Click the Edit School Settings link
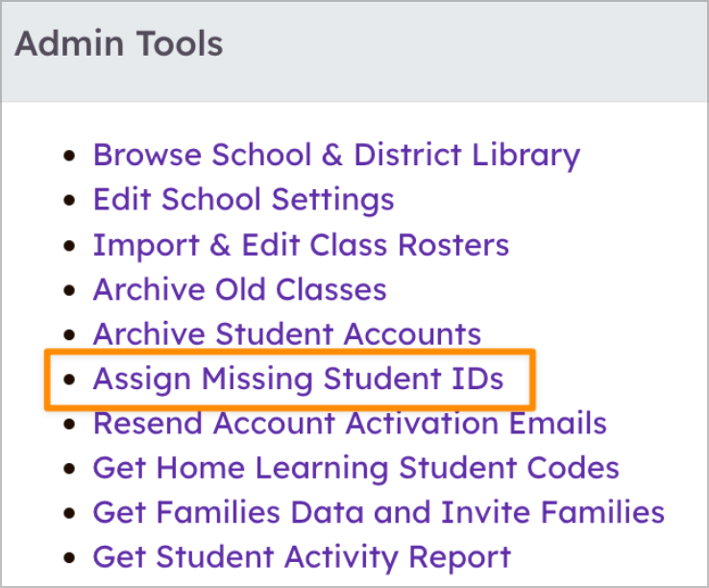709x588 pixels. pos(243,200)
